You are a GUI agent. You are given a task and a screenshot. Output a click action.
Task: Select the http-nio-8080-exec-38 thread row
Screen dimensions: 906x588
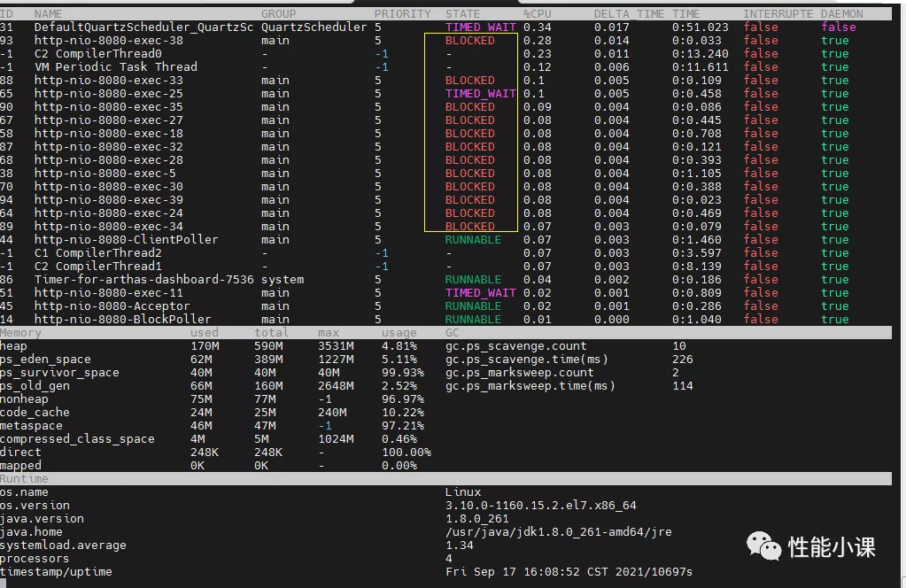(x=106, y=40)
